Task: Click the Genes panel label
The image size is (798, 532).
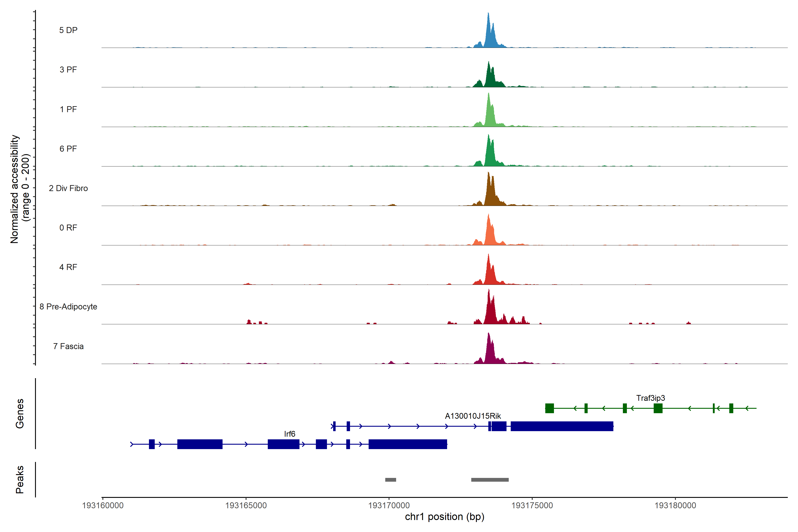Action: click(x=20, y=414)
